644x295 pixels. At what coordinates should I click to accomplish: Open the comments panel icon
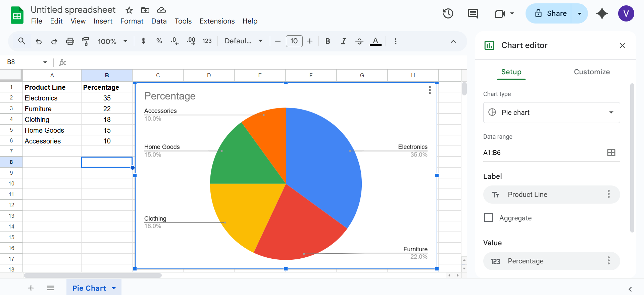[x=473, y=13]
